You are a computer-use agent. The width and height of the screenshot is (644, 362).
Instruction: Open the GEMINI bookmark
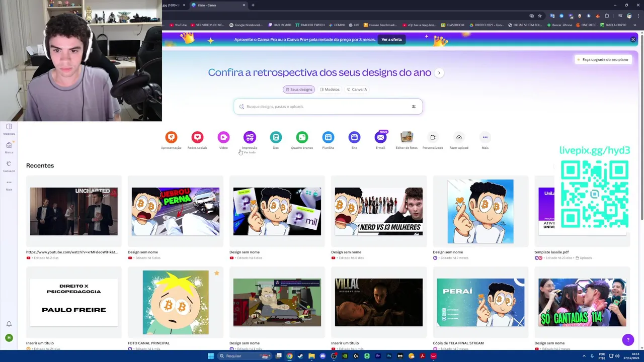tap(337, 25)
